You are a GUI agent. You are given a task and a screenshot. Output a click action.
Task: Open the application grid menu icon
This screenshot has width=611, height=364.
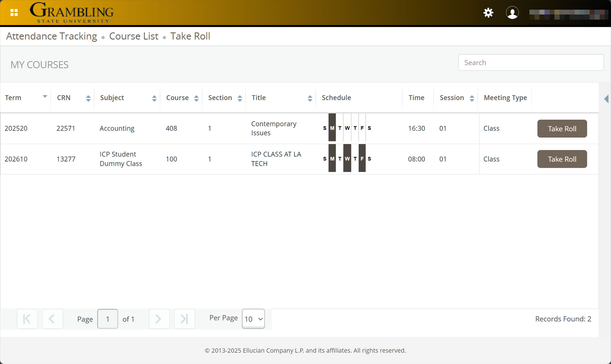(x=14, y=13)
